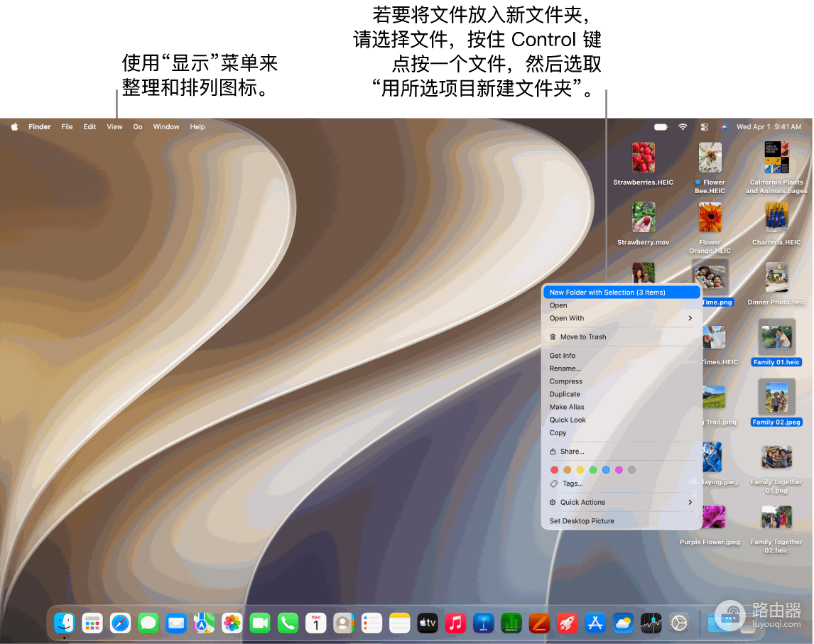Expand the Quick Actions submenu
The height and width of the screenshot is (644, 814).
(622, 502)
